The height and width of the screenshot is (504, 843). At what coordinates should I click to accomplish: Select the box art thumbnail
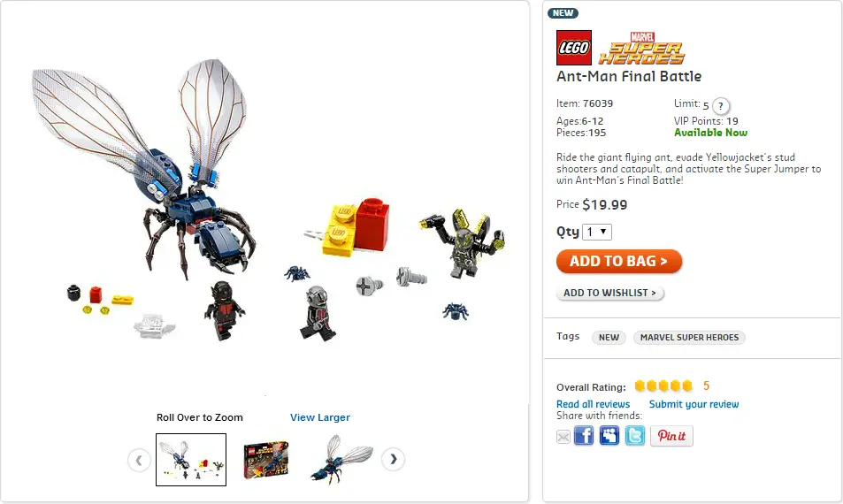click(265, 460)
